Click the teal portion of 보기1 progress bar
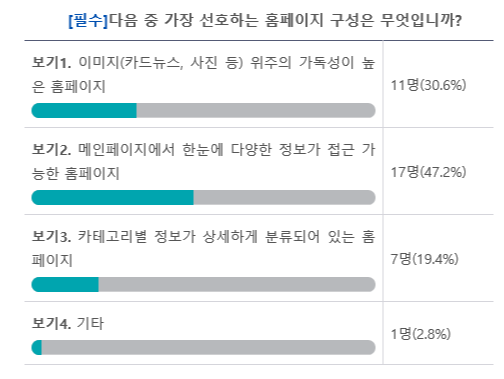Screen dimensions: 504x379 point(84,110)
